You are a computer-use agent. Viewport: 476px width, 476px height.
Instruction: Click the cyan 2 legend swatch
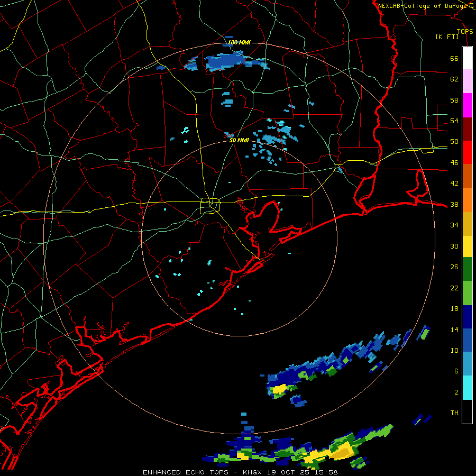pos(467,388)
